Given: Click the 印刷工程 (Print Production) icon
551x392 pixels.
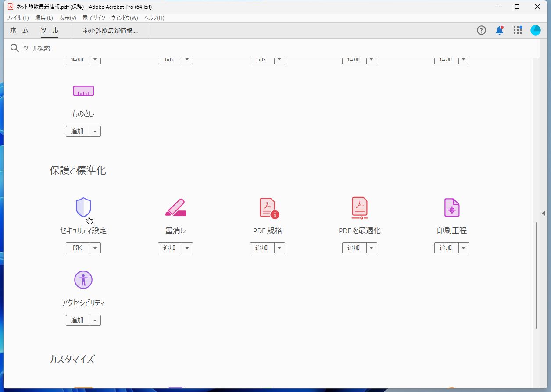Looking at the screenshot, I should [451, 207].
